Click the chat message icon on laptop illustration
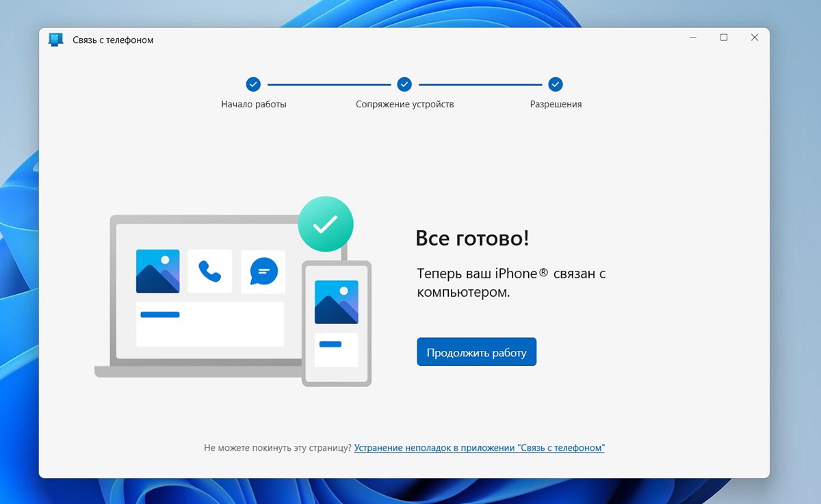Viewport: 821px width, 504px height. click(263, 271)
